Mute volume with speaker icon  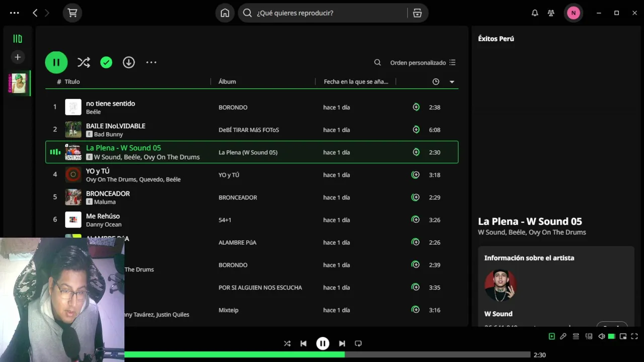click(x=601, y=336)
